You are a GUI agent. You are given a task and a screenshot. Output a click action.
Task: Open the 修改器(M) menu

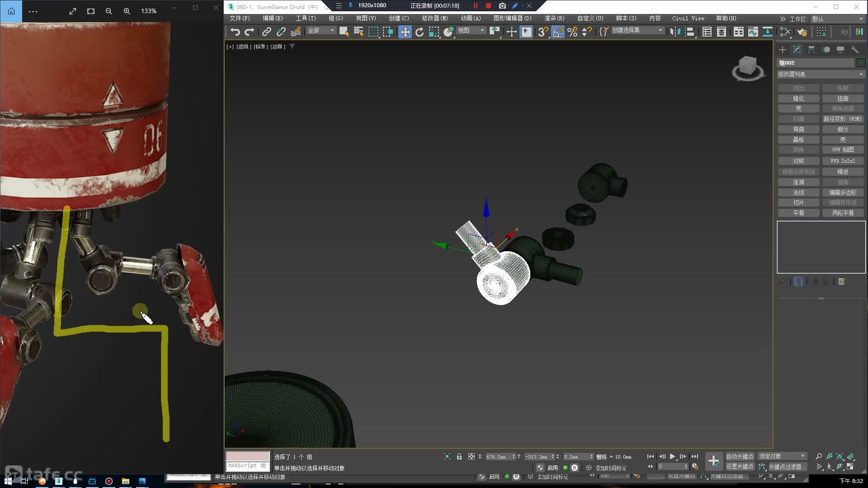(435, 19)
